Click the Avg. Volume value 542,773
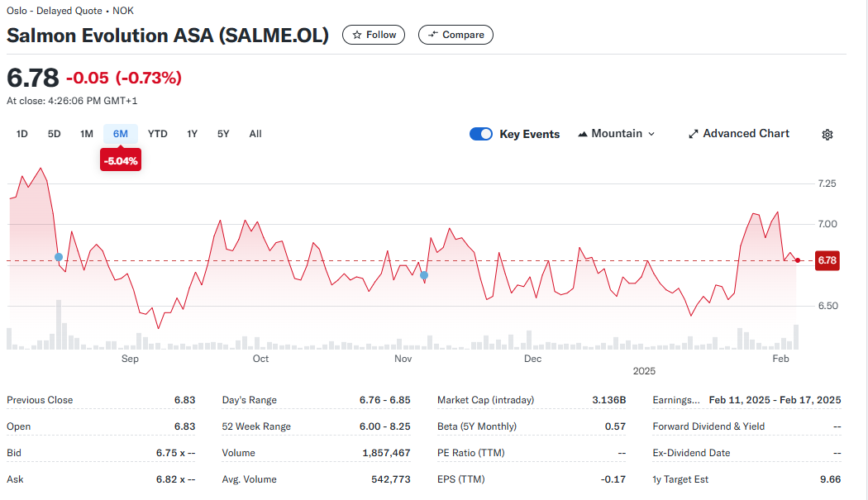This screenshot has height=500, width=868. (x=391, y=479)
